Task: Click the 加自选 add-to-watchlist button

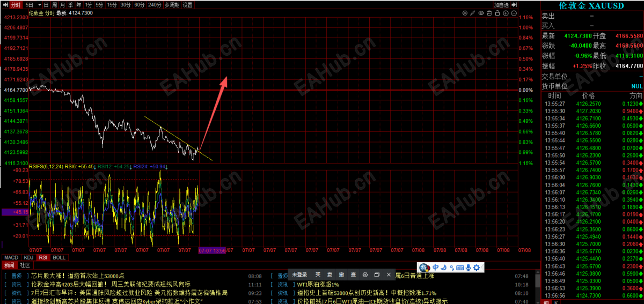Action: click(x=501, y=5)
